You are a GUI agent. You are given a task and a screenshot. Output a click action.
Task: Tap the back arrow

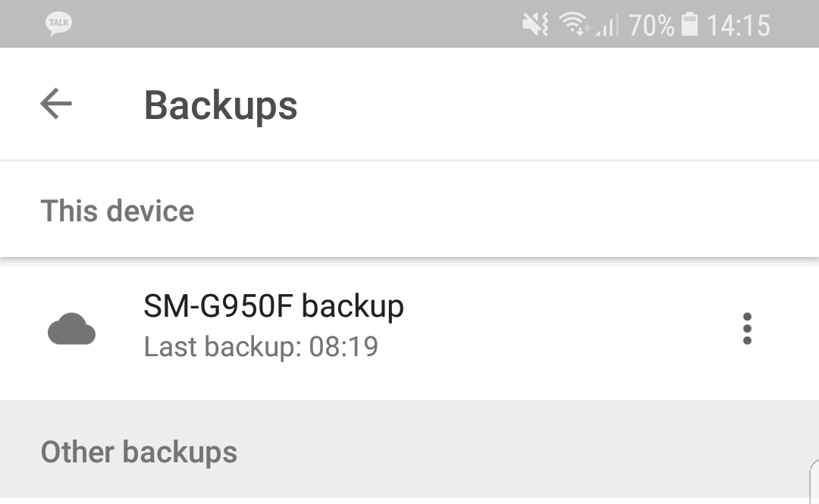coord(56,104)
